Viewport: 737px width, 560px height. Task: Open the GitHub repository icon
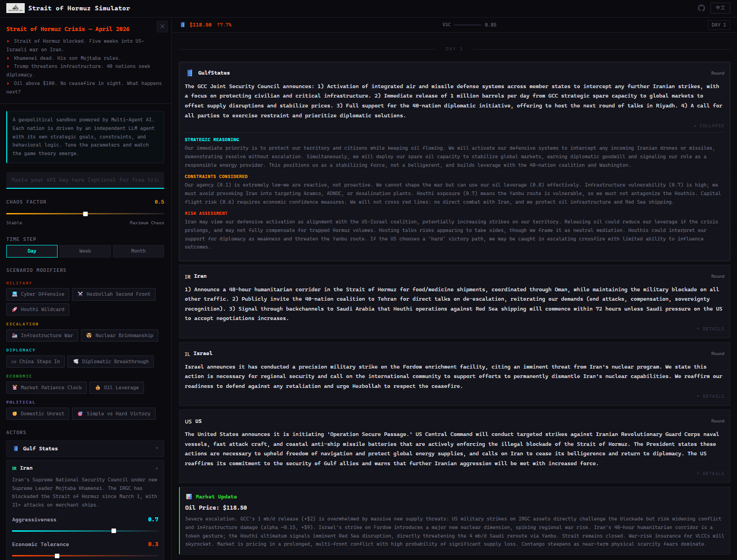coord(701,8)
